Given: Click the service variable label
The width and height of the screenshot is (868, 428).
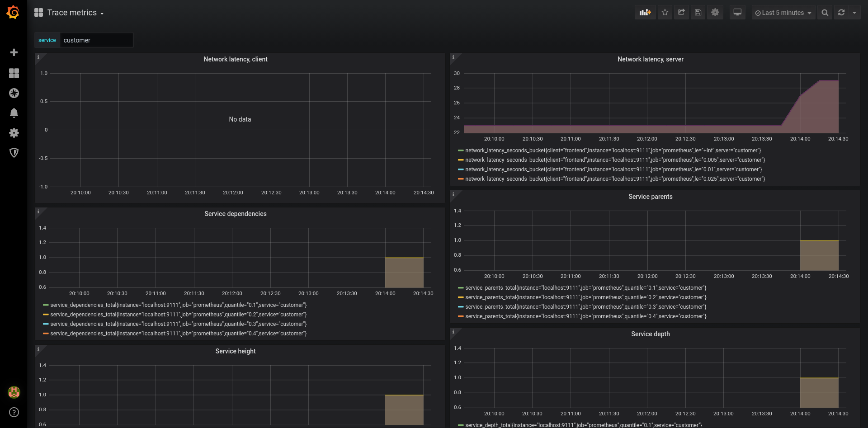Looking at the screenshot, I should pos(47,40).
